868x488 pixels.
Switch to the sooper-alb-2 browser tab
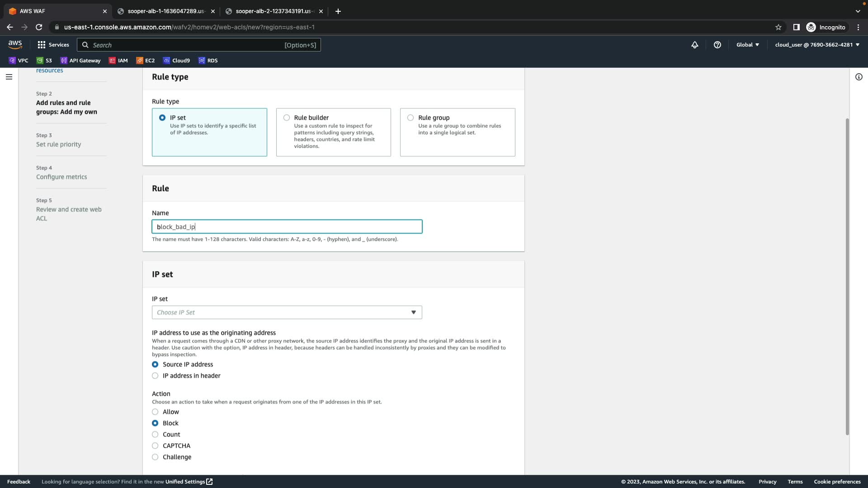274,11
